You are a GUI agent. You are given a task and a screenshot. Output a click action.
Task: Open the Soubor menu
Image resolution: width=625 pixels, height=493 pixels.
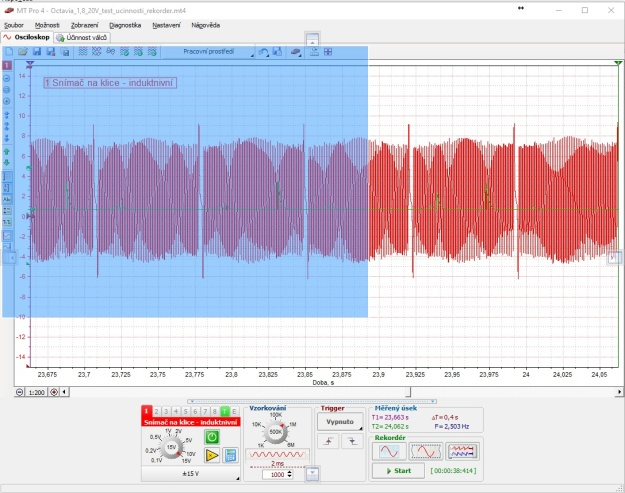14,25
